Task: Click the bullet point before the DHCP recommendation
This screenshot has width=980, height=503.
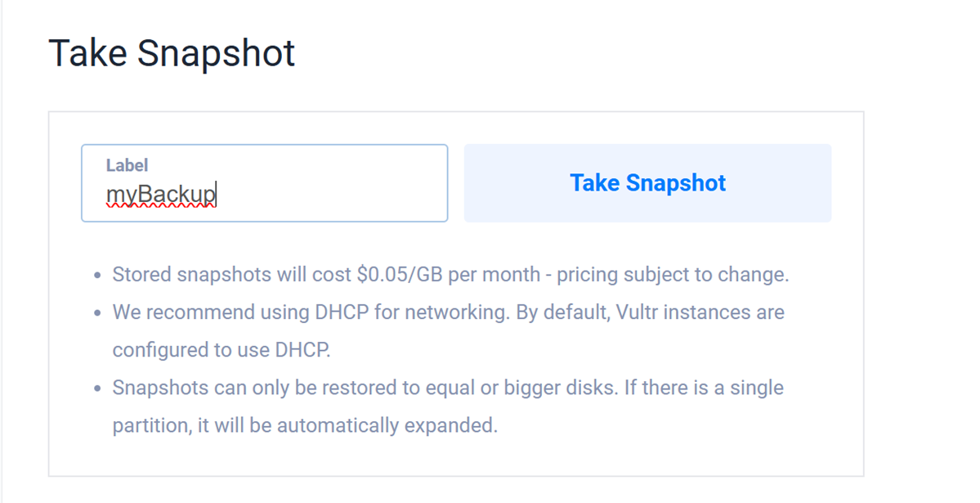Action: point(97,313)
